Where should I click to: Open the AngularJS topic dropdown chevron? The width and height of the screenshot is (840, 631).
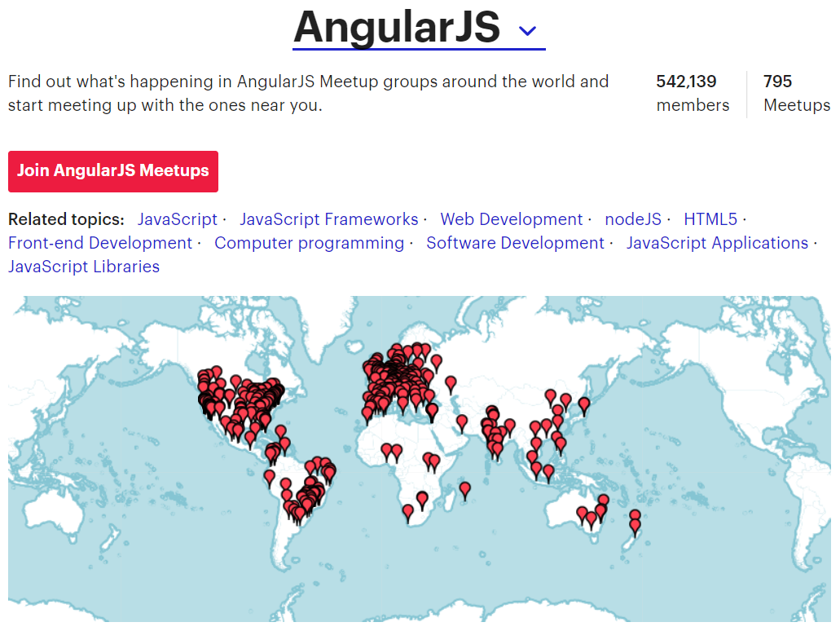click(528, 31)
